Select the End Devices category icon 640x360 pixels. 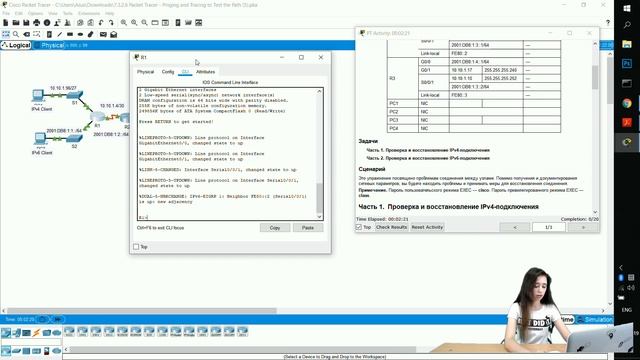(16, 333)
